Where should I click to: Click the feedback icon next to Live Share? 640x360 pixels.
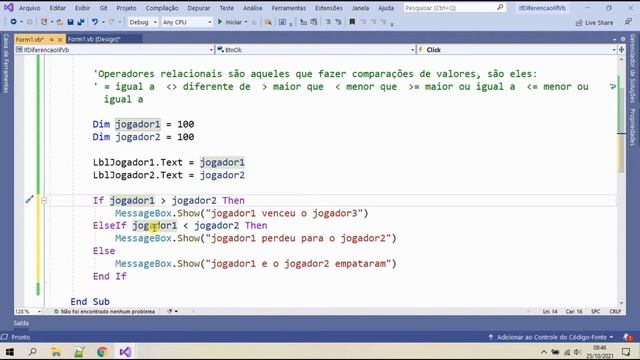pos(628,22)
